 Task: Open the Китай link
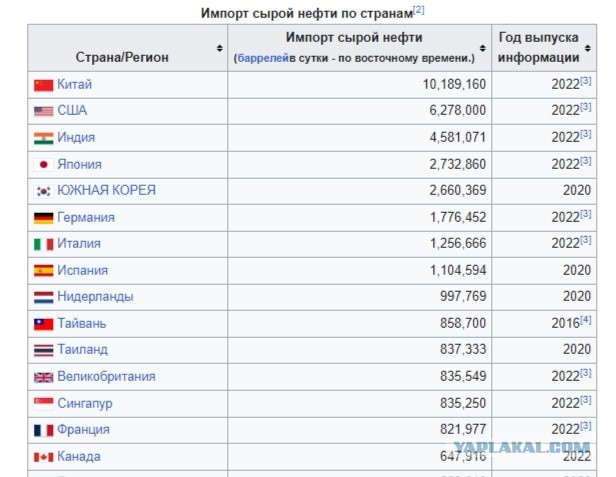tap(75, 85)
